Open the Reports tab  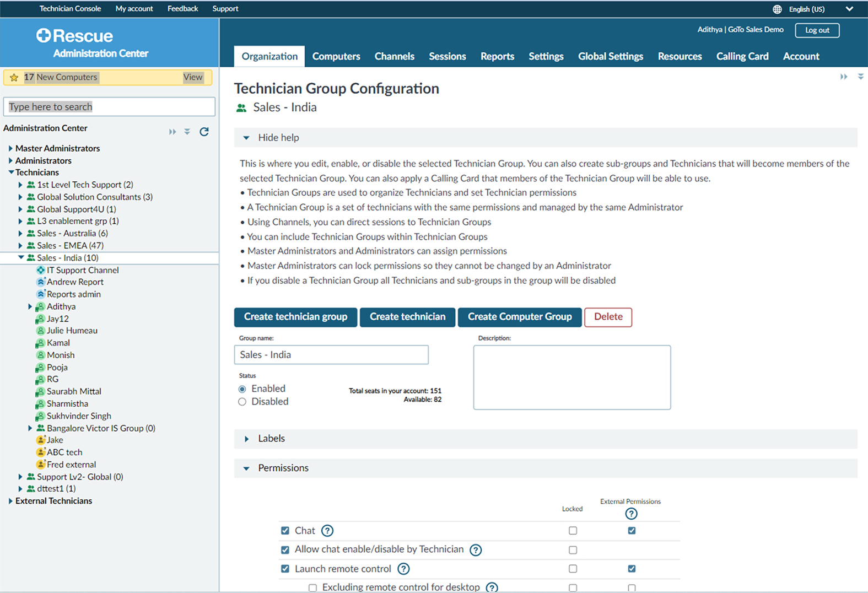tap(497, 56)
